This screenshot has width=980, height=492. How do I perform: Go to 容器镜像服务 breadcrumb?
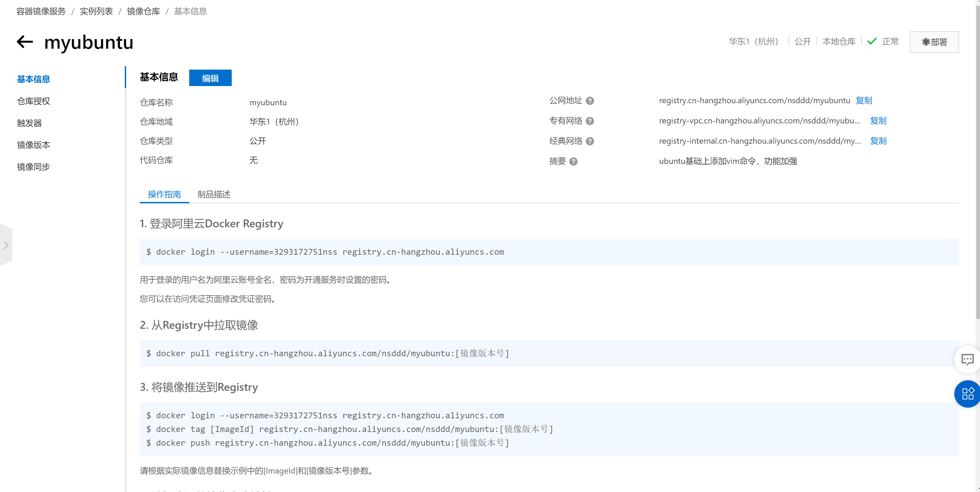41,11
